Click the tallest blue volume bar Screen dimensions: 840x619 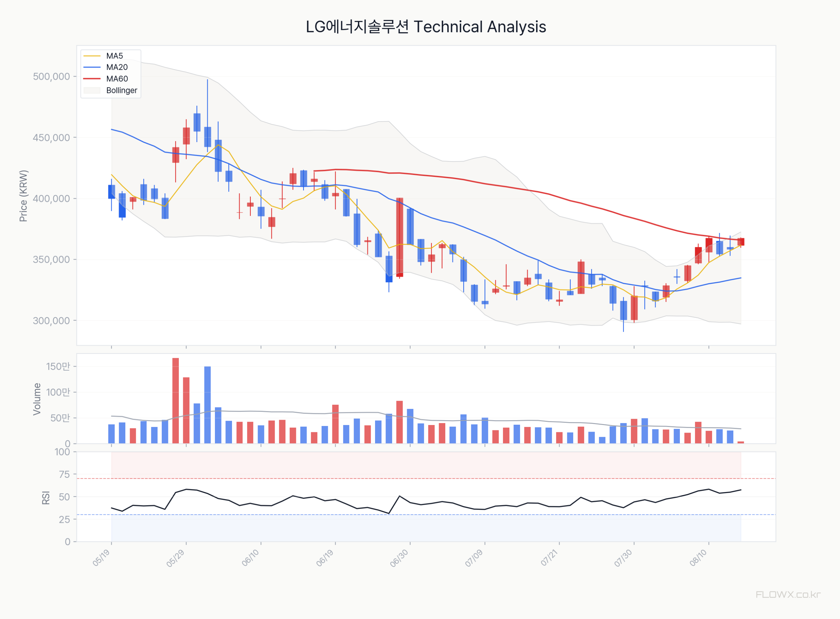pos(207,405)
